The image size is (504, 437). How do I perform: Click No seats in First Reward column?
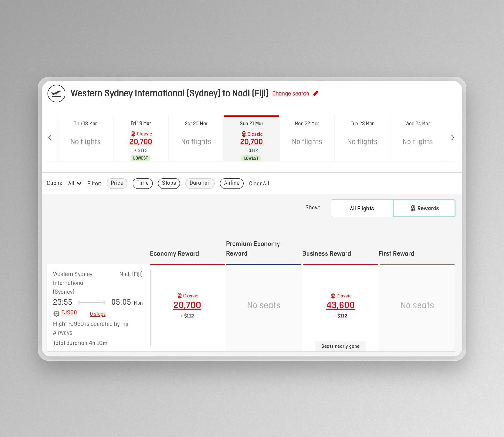pos(417,305)
